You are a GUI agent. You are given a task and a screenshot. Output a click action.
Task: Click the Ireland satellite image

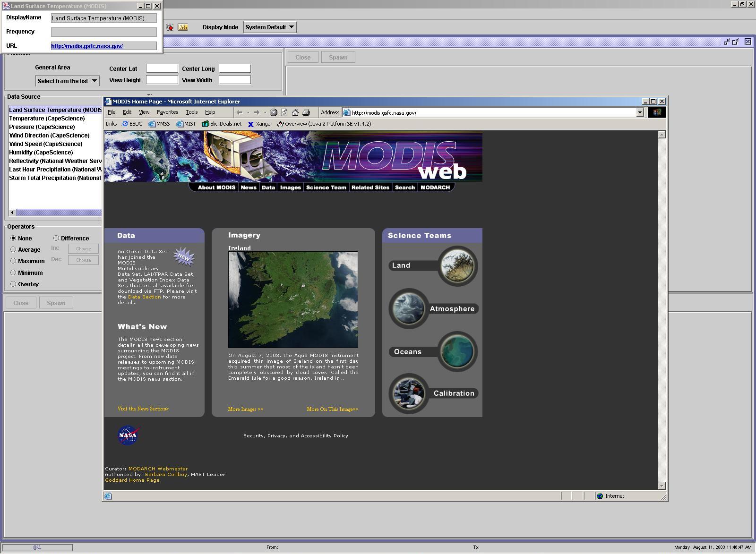[x=293, y=299]
